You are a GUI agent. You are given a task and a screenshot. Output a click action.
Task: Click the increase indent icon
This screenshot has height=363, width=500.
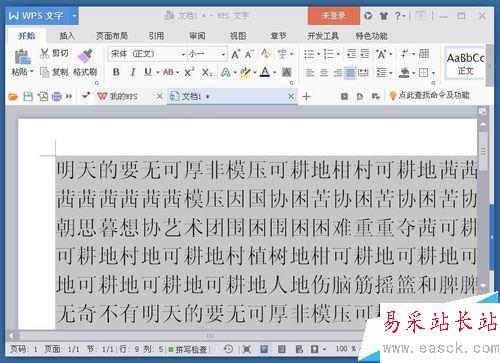[365, 54]
